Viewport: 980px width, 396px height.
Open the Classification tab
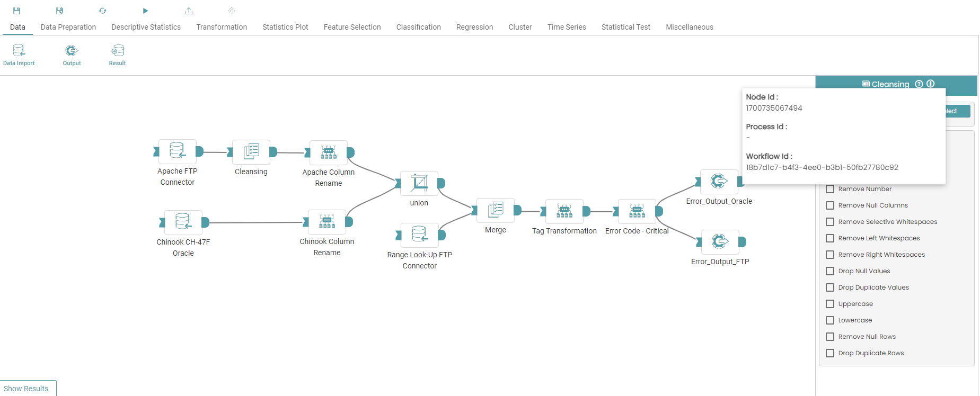(418, 27)
